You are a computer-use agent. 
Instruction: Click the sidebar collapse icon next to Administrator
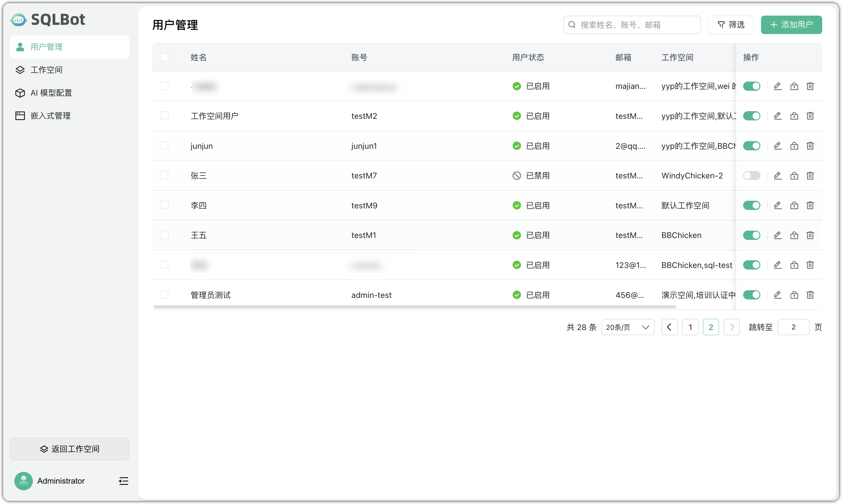coord(123,481)
